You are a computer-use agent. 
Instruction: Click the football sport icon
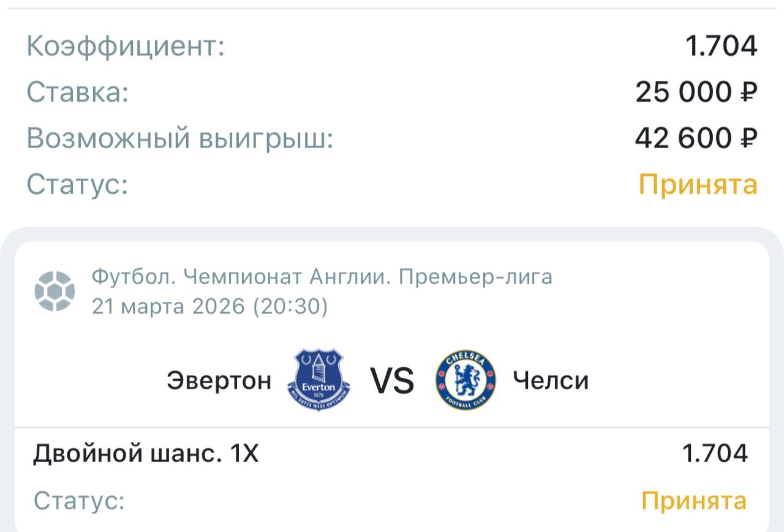coord(55,291)
